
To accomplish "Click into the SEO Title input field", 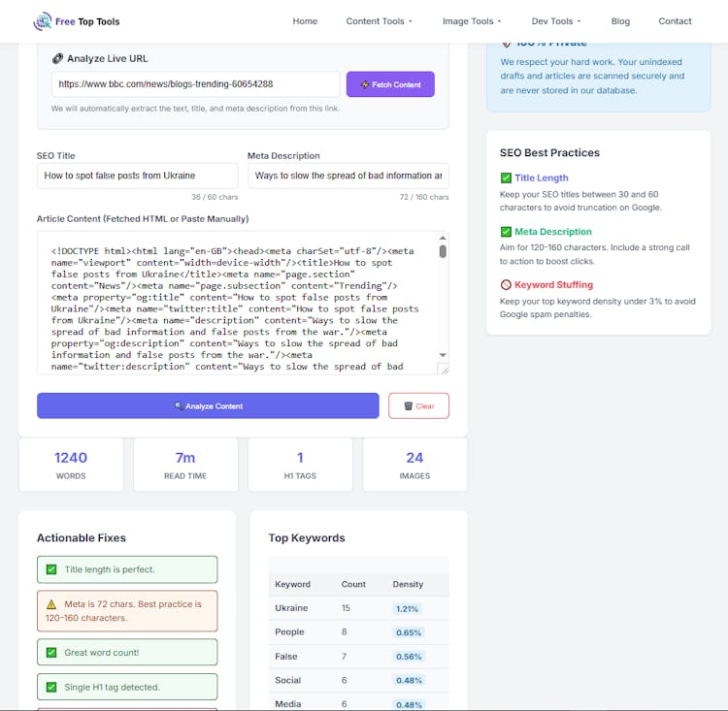I will click(137, 176).
